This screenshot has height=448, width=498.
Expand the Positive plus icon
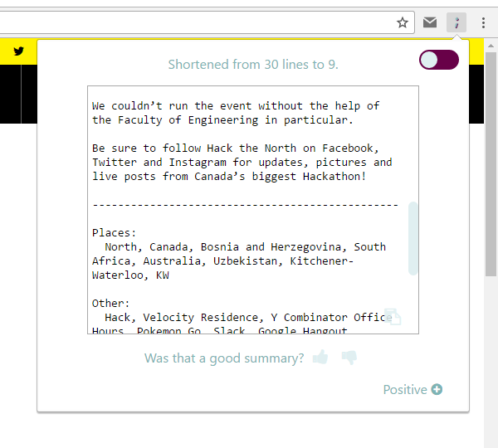(x=437, y=389)
